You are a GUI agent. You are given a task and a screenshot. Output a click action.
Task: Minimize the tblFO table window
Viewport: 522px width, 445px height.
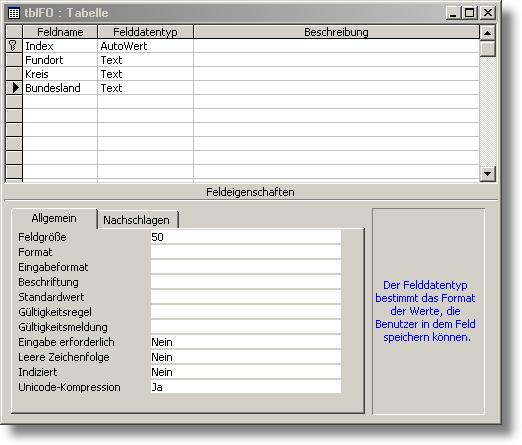coord(454,13)
